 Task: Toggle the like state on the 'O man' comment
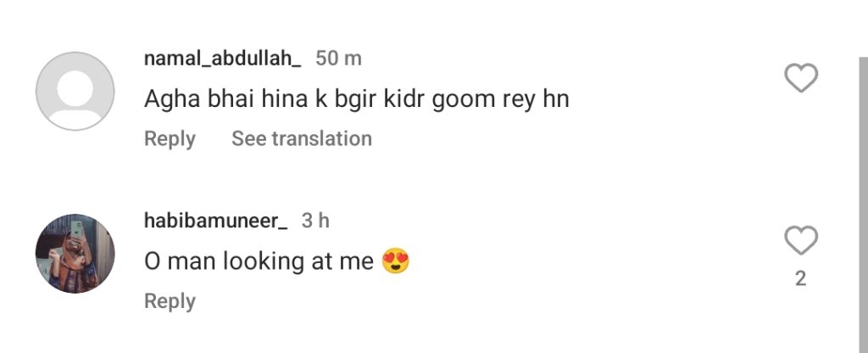point(800,241)
